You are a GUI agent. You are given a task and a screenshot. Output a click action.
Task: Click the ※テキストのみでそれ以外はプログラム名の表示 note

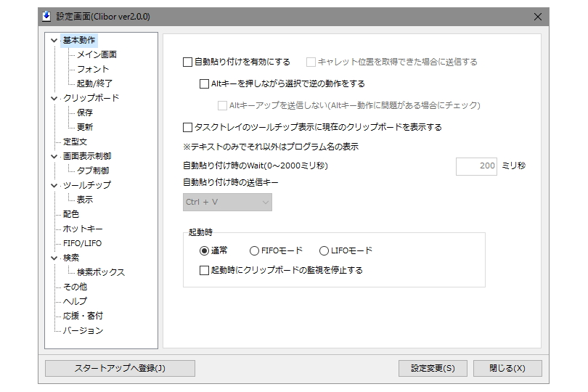point(271,147)
